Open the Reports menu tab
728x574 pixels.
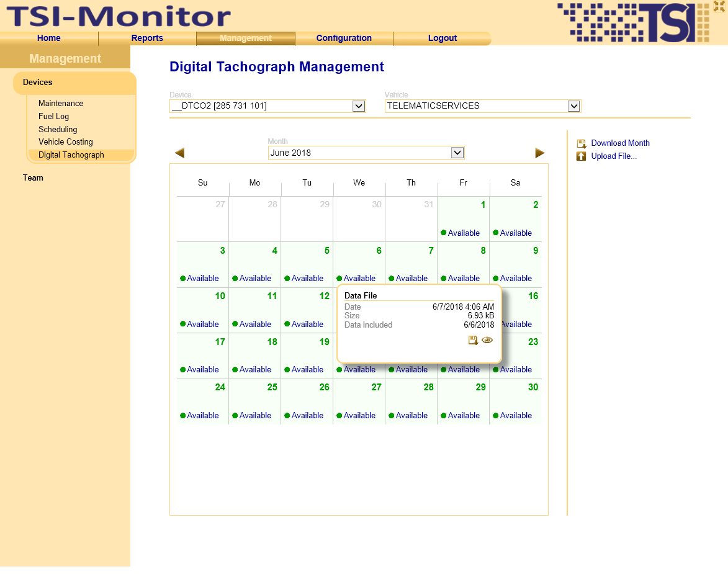coord(147,38)
